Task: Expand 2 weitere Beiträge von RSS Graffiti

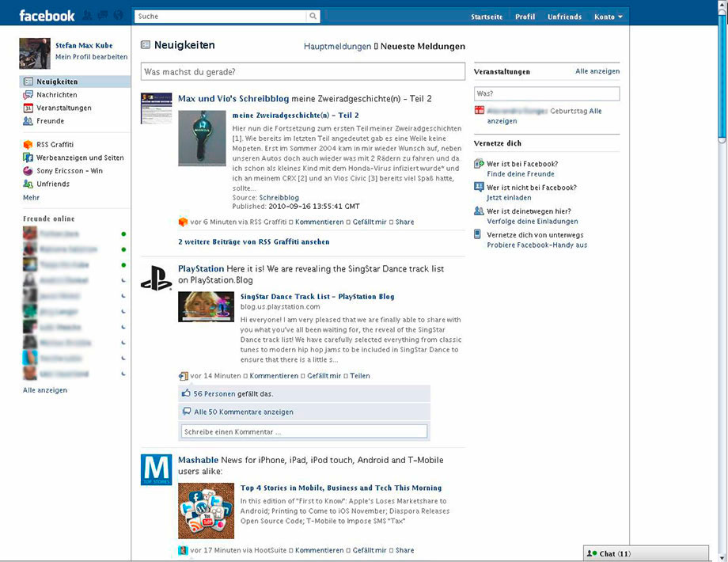Action: coord(253,241)
